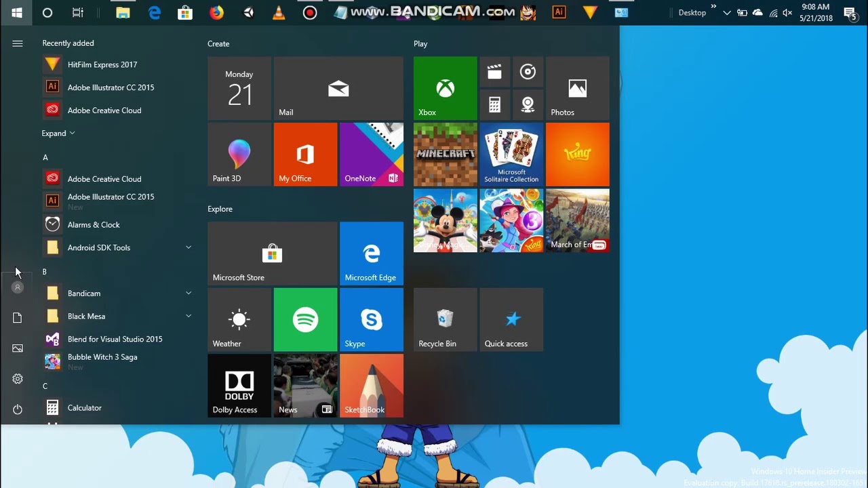Open Pictures icon in Start rail
Viewport: 868px width, 488px height.
pos(18,348)
